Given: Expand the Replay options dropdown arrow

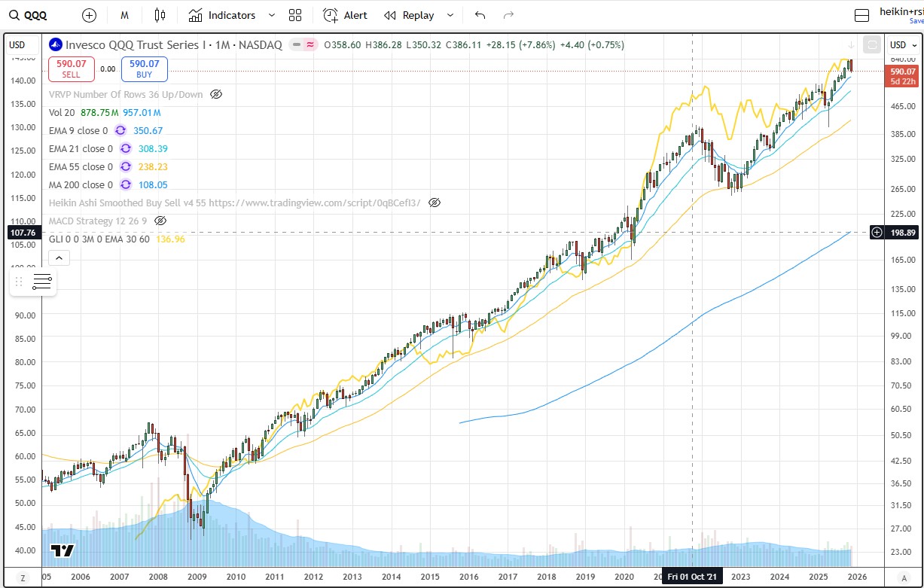Looking at the screenshot, I should pyautogui.click(x=450, y=15).
